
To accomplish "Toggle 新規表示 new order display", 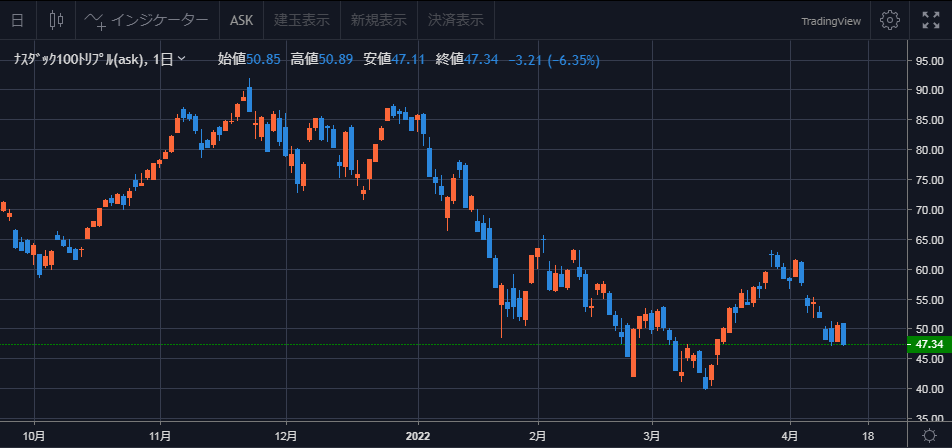I will 378,20.
